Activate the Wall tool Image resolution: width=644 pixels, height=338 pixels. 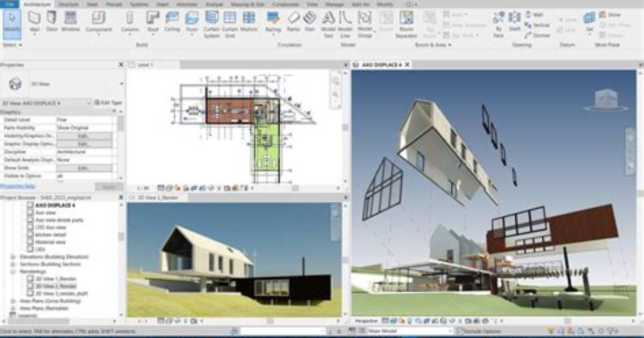coord(34,22)
